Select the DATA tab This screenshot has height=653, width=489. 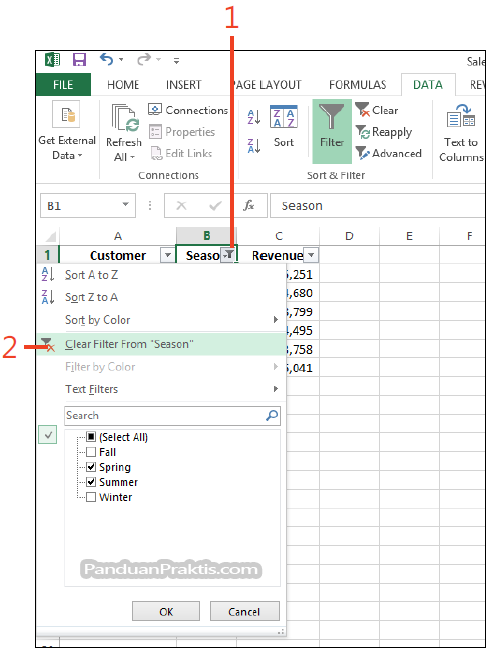tap(428, 85)
